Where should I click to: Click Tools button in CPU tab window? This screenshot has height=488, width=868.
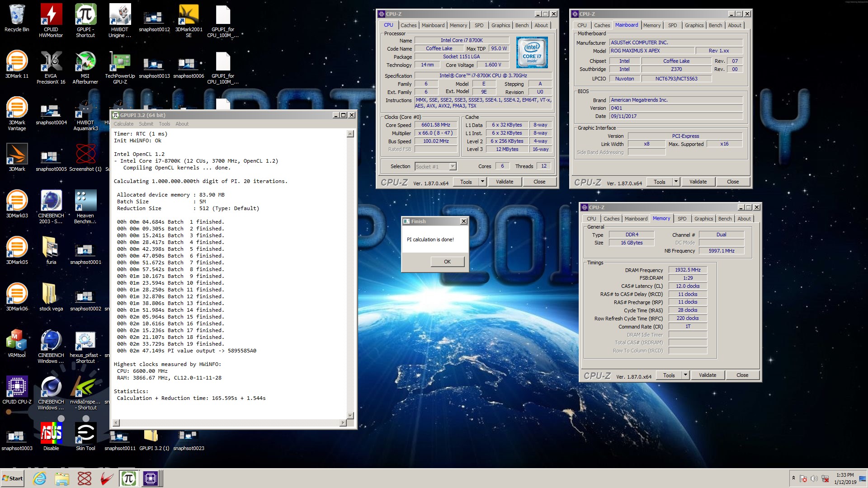tap(466, 182)
